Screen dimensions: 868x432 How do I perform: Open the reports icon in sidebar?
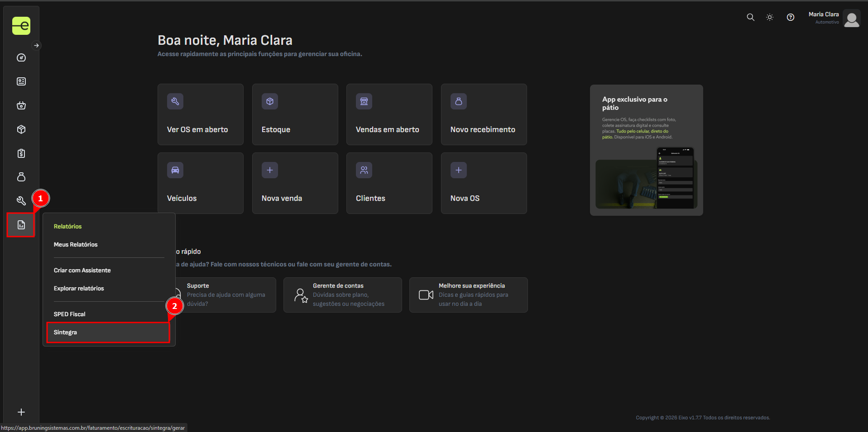[x=21, y=225]
